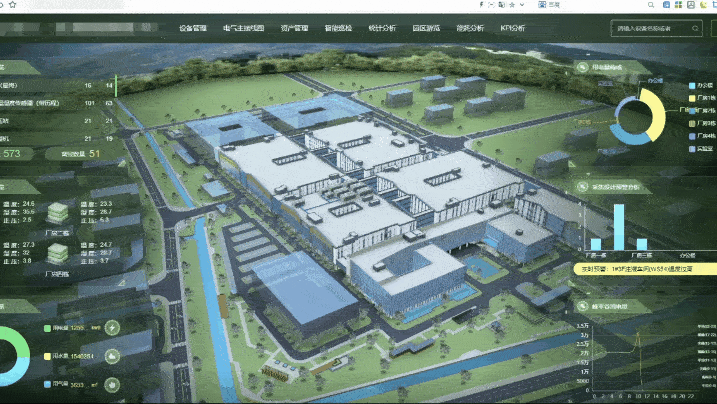717x404 pixels.
Task: Open the 电气主接线图 menu
Action: (243, 28)
